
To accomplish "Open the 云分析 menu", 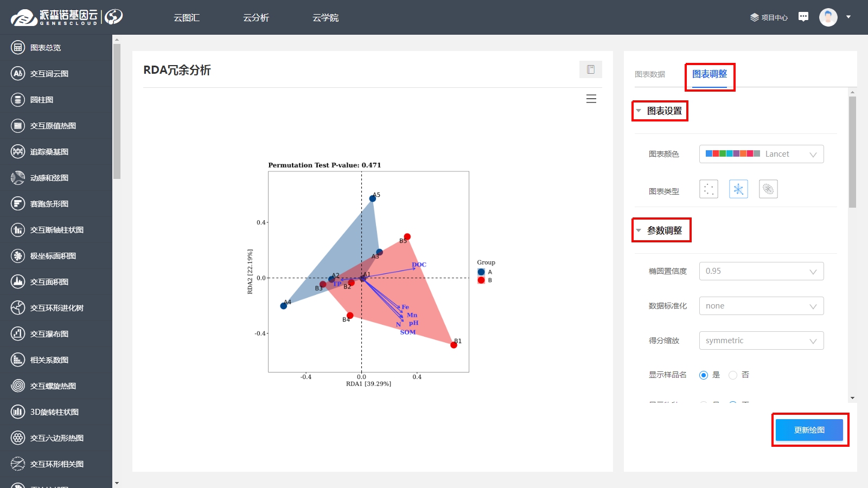I will (256, 18).
